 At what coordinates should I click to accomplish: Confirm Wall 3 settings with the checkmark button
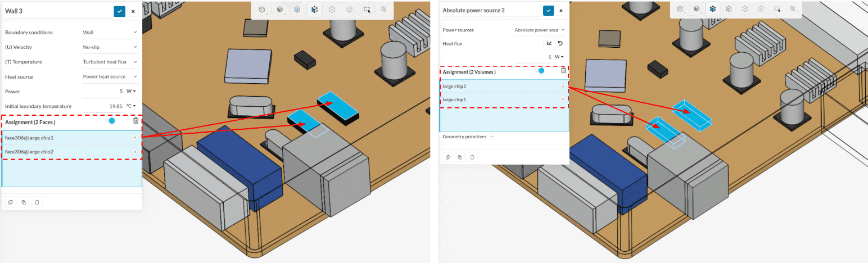coord(119,11)
